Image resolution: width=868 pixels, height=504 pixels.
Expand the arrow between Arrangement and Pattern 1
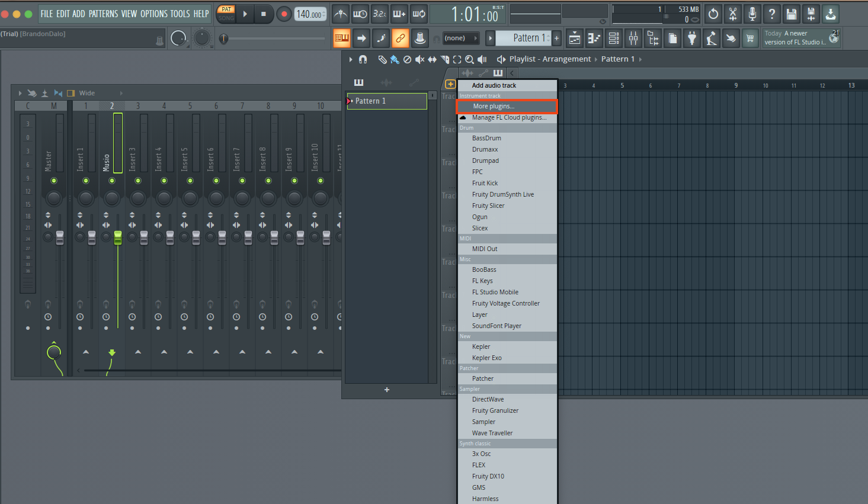[x=596, y=59]
